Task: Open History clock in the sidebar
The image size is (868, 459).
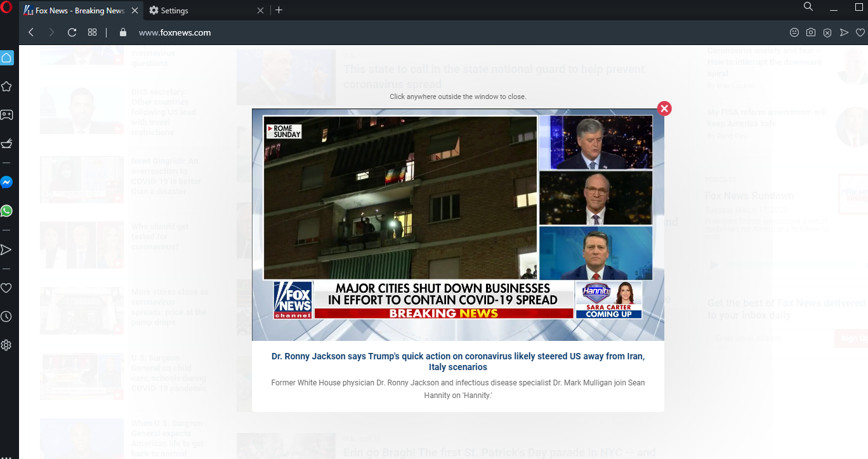Action: [x=6, y=316]
